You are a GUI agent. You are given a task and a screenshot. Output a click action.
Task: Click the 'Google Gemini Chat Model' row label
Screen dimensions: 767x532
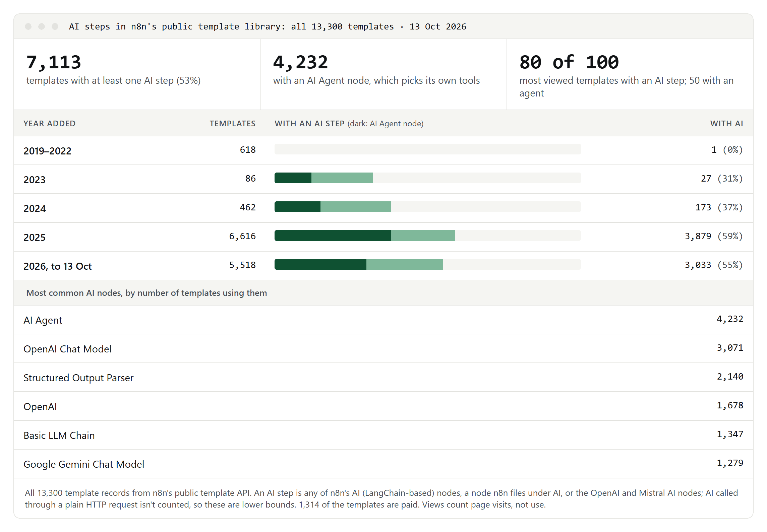[x=84, y=464]
